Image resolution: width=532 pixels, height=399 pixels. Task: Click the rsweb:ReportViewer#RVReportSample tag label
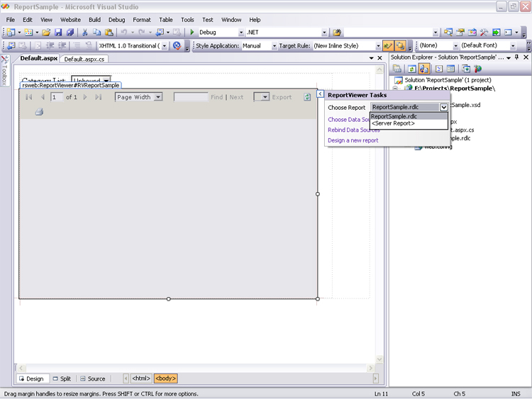point(70,85)
